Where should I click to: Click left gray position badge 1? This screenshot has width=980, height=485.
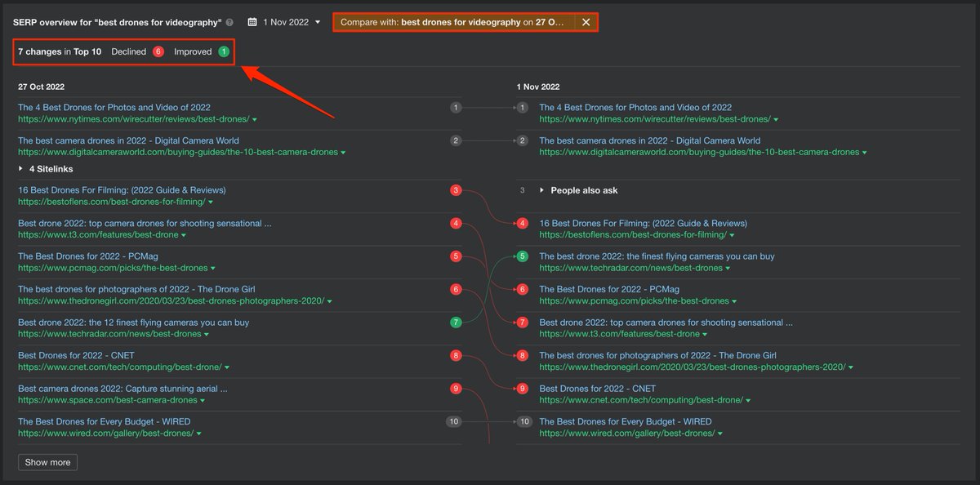coord(456,107)
